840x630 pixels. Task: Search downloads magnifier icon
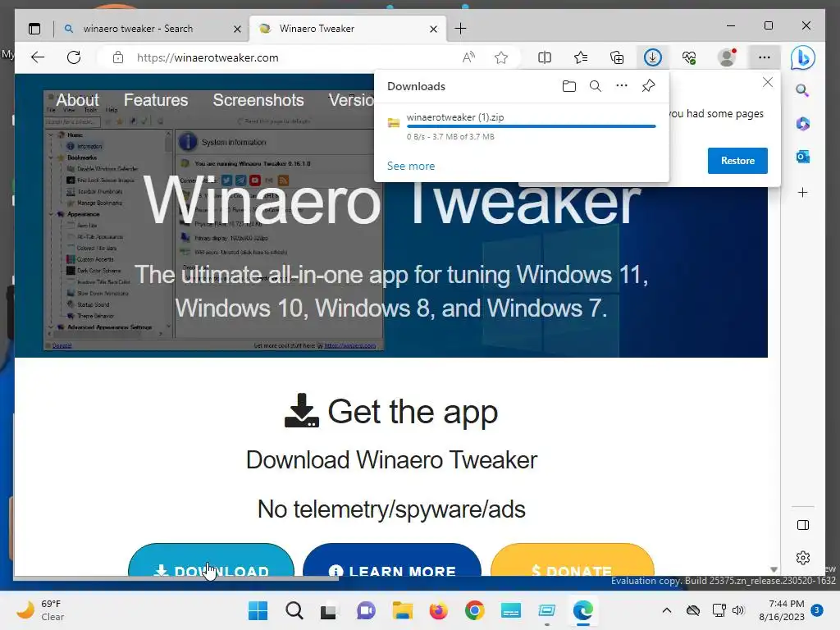596,85
